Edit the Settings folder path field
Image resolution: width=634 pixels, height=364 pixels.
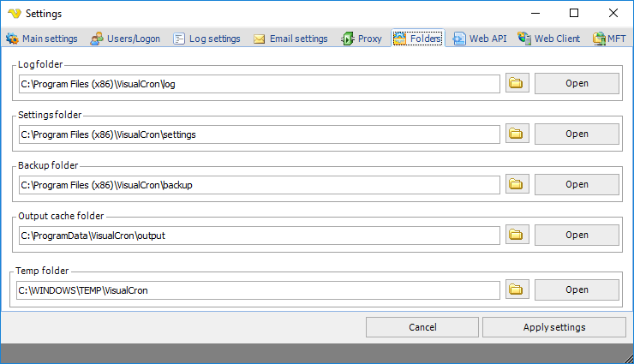point(260,134)
